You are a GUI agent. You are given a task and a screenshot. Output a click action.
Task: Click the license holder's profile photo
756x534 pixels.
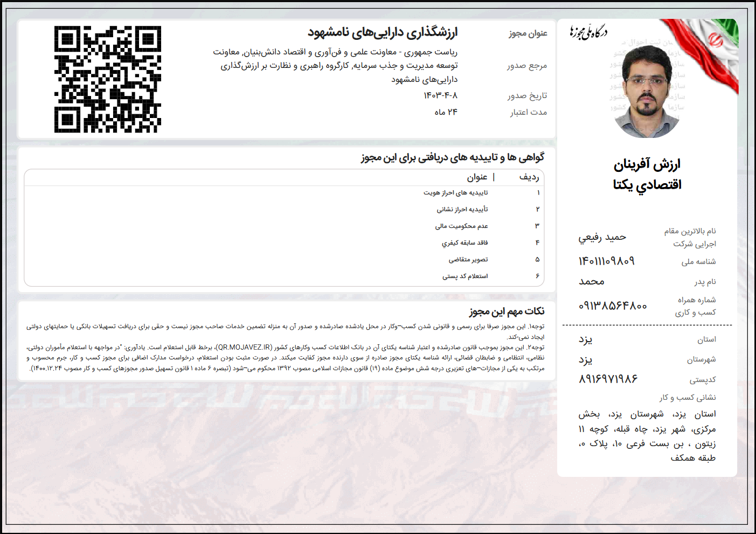[x=647, y=92]
